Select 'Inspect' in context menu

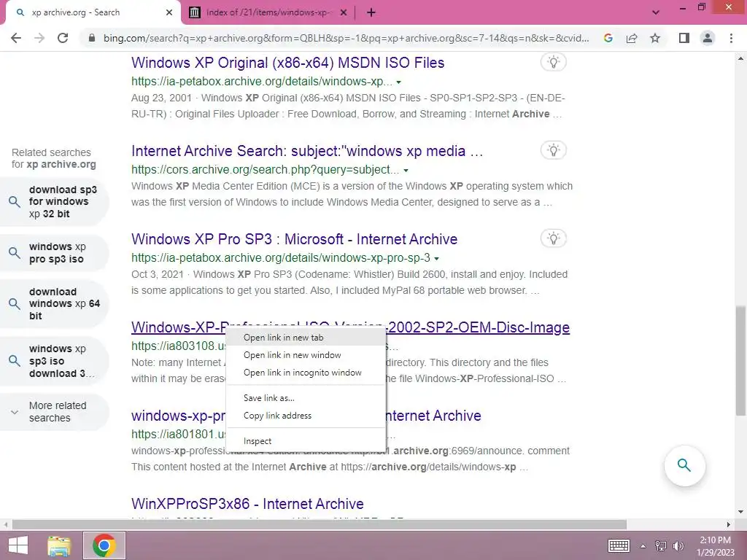click(306, 441)
